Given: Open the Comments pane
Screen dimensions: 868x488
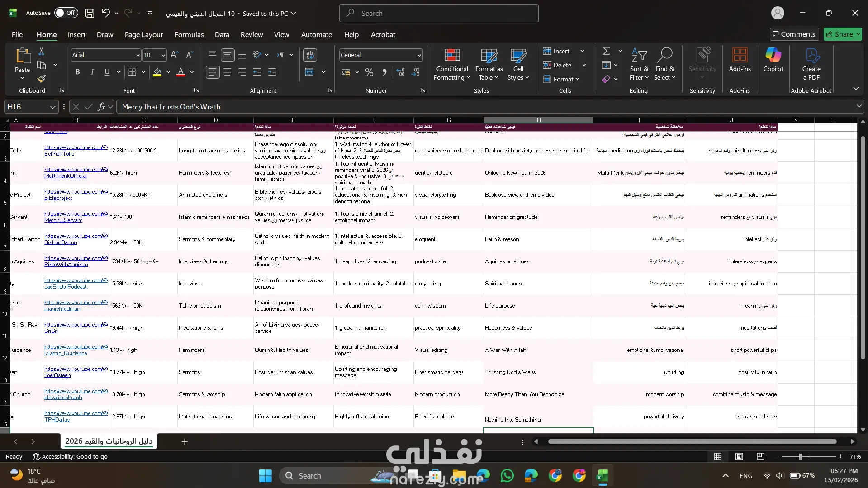Looking at the screenshot, I should [794, 34].
